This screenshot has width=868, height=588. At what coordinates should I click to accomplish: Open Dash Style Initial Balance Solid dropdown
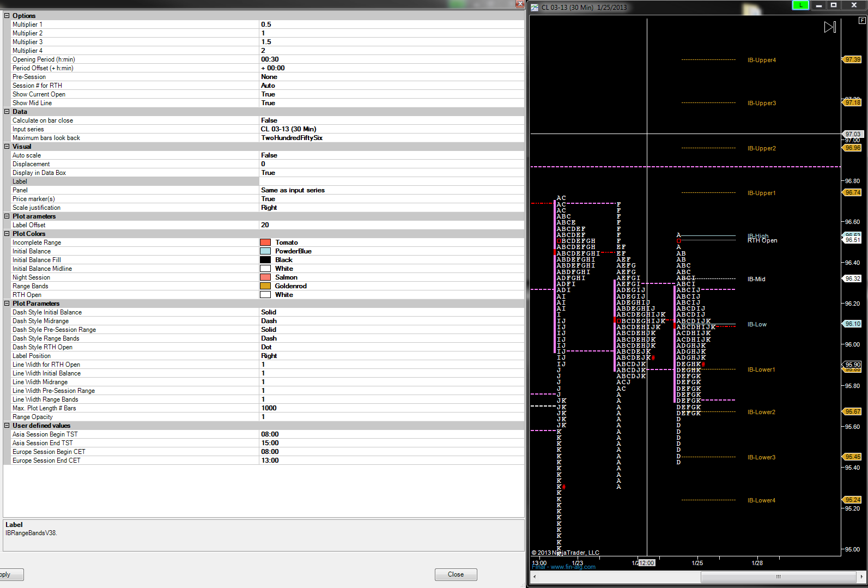coord(391,312)
